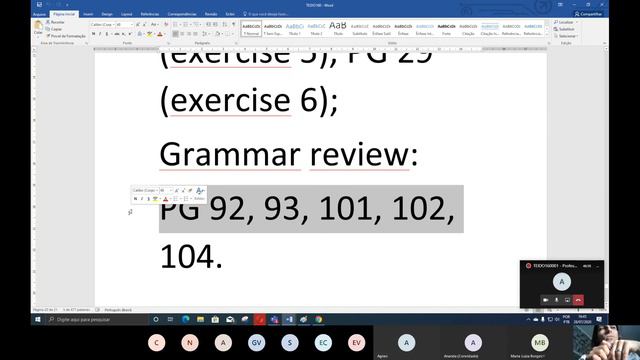Screen dimensions: 640x360
Task: Click Recortar (Cut) in clipboard group
Action: click(55, 22)
